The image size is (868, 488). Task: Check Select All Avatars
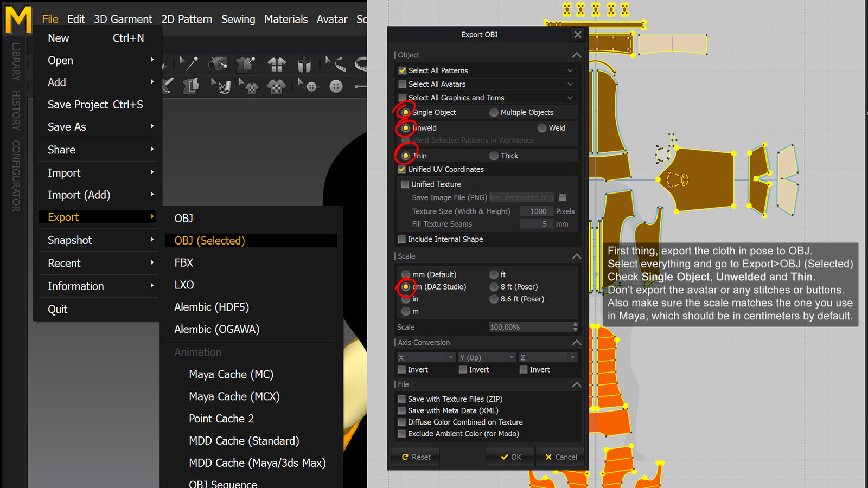pos(403,84)
